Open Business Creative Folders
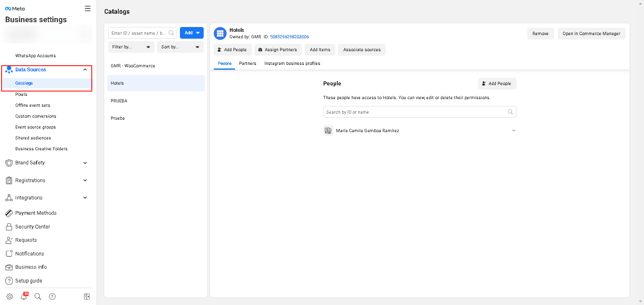Image resolution: width=644 pixels, height=305 pixels. tap(41, 149)
